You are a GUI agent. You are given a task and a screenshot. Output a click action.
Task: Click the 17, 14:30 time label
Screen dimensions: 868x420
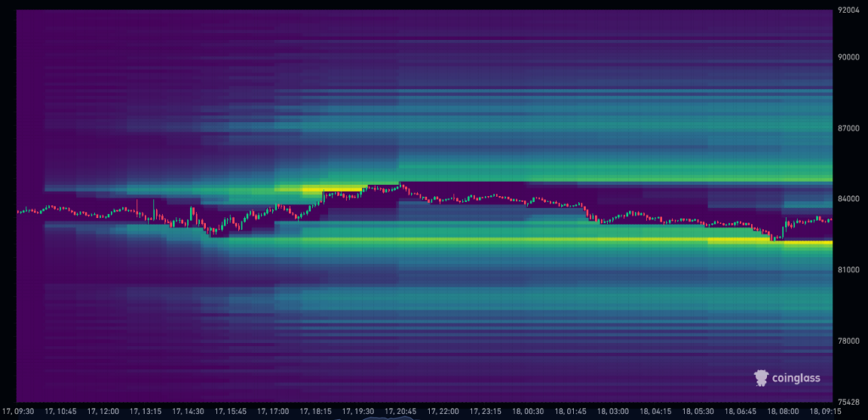tap(188, 412)
